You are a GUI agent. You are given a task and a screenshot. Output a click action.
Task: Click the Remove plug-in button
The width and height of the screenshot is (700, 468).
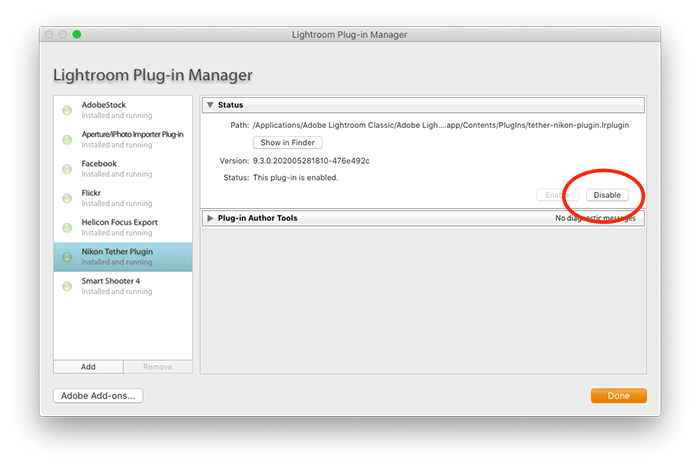[158, 367]
